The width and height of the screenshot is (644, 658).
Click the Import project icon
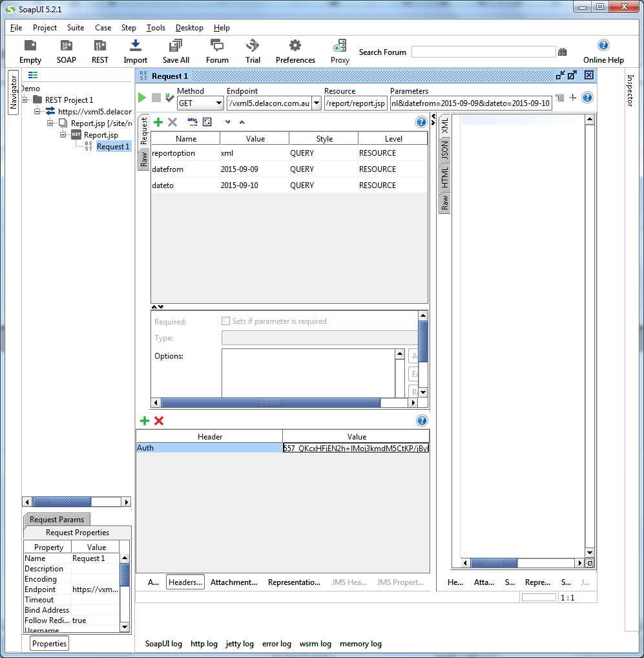[136, 46]
